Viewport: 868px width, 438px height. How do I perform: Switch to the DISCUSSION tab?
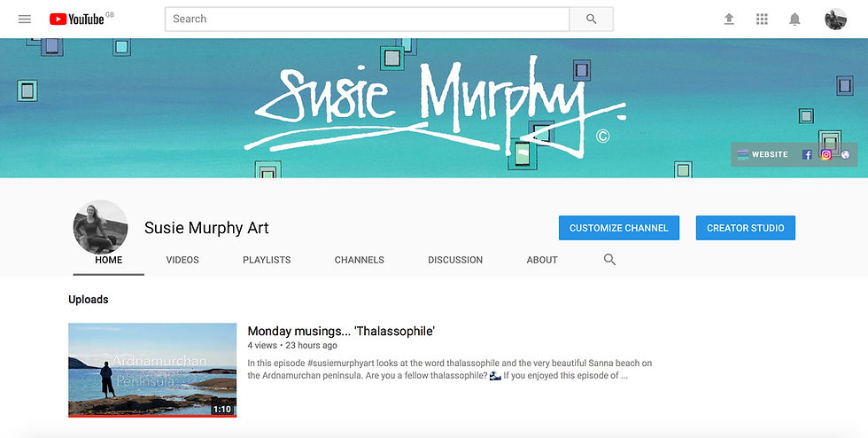coord(455,260)
